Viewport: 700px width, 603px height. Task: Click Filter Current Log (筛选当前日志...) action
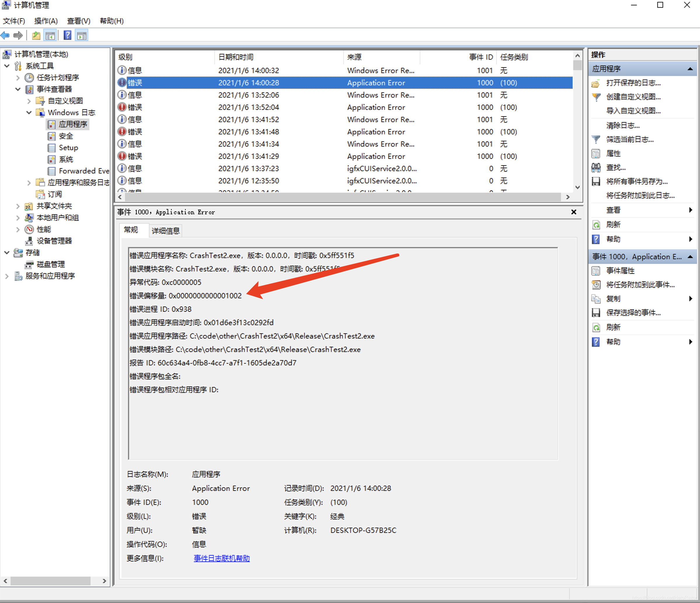coord(629,140)
